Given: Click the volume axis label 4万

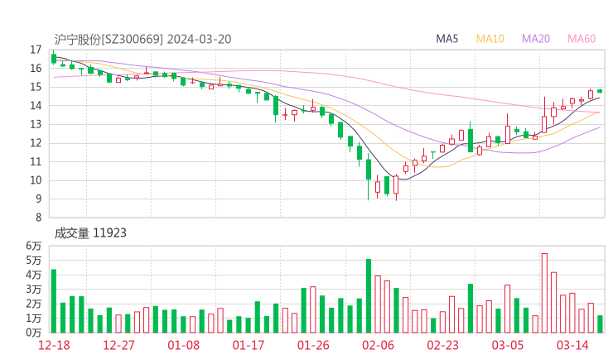Looking at the screenshot, I should tap(34, 275).
